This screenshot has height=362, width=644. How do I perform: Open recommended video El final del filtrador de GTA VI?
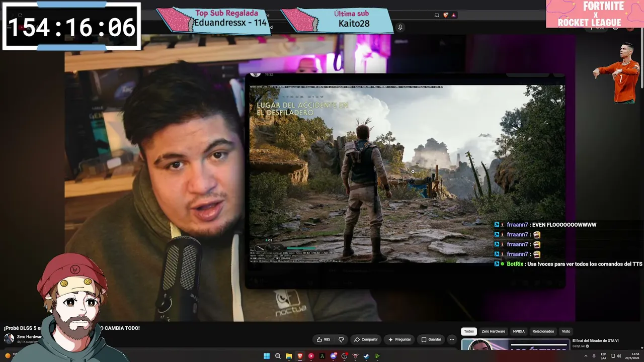[595, 340]
